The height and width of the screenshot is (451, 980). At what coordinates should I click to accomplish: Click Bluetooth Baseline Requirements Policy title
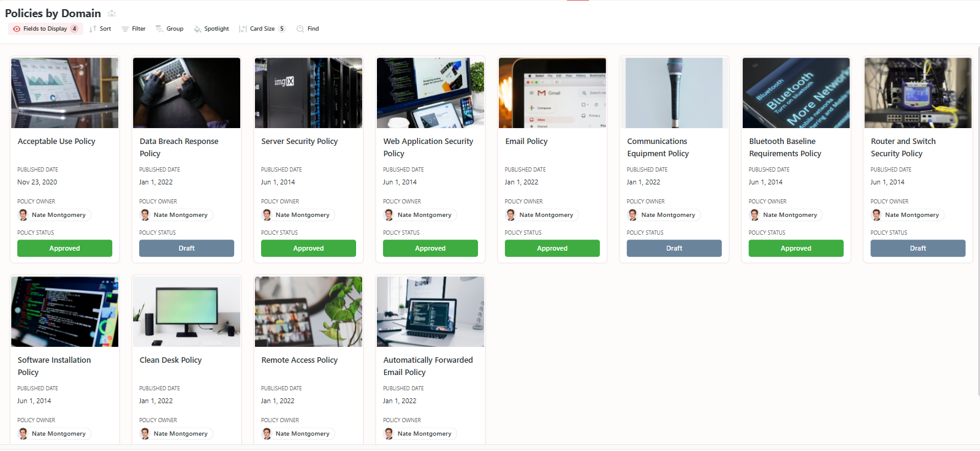(x=785, y=148)
